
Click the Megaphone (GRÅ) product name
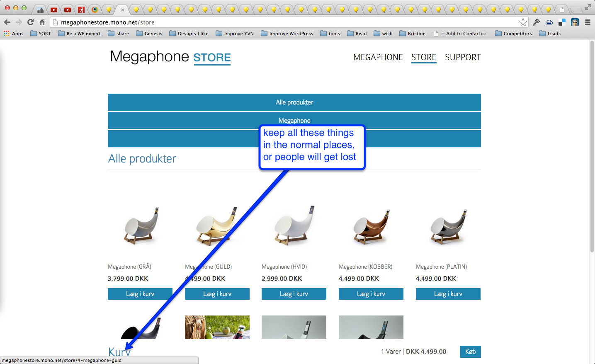[129, 267]
